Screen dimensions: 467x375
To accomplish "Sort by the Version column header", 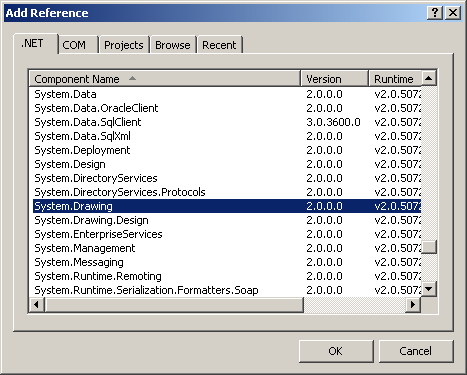I will (334, 79).
